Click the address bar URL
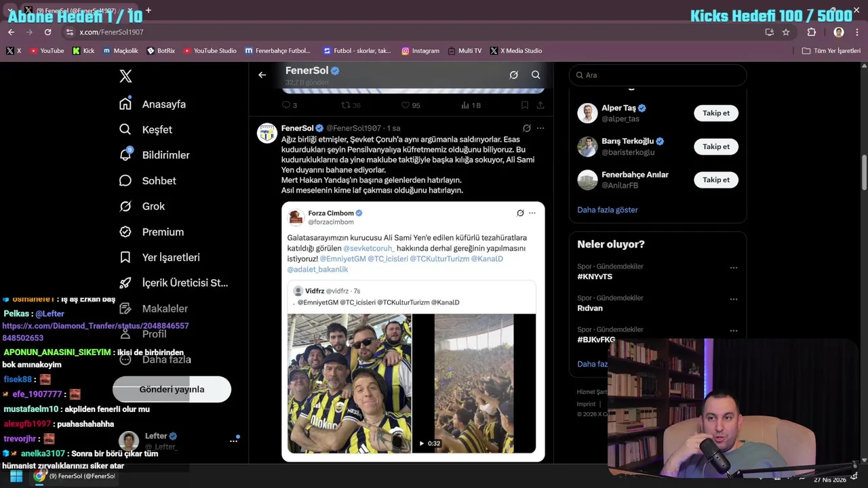 coord(111,32)
